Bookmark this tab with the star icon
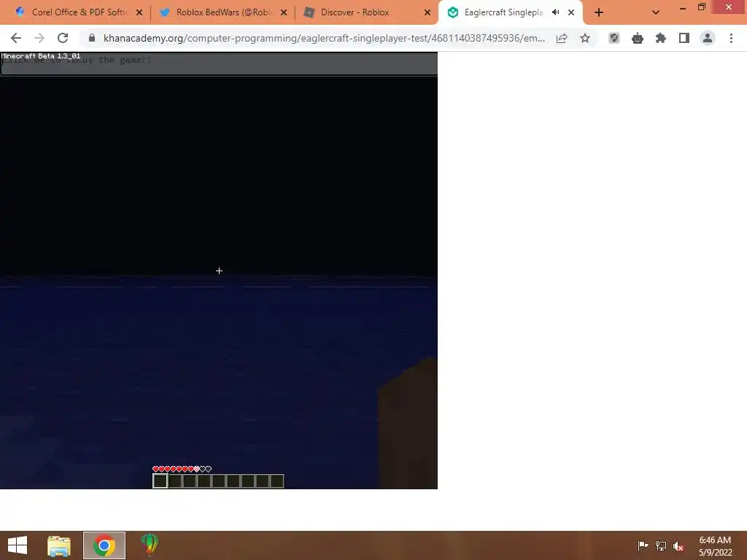Screen dimensions: 747x560 pos(585,38)
